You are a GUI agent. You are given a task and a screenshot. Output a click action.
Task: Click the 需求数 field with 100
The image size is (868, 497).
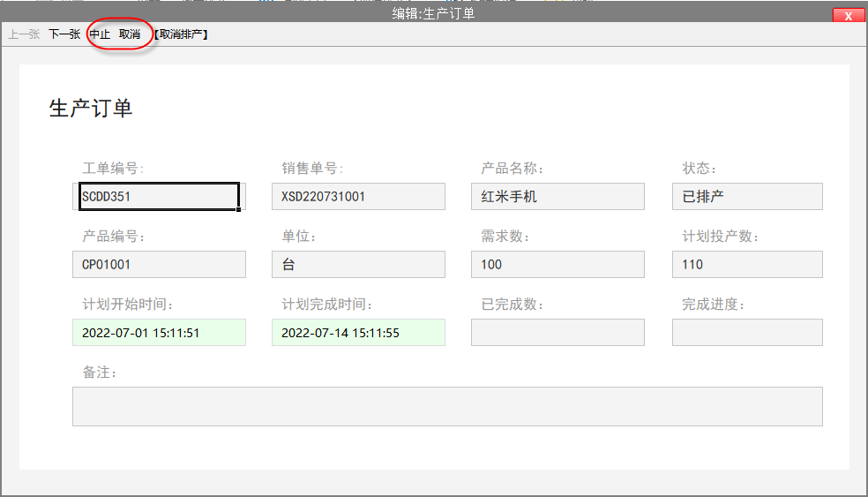click(x=557, y=264)
